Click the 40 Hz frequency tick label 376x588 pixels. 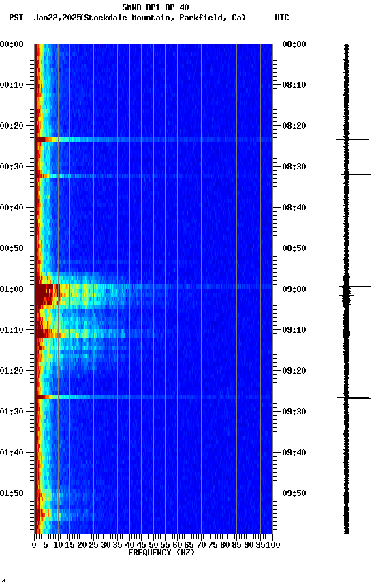click(x=130, y=546)
